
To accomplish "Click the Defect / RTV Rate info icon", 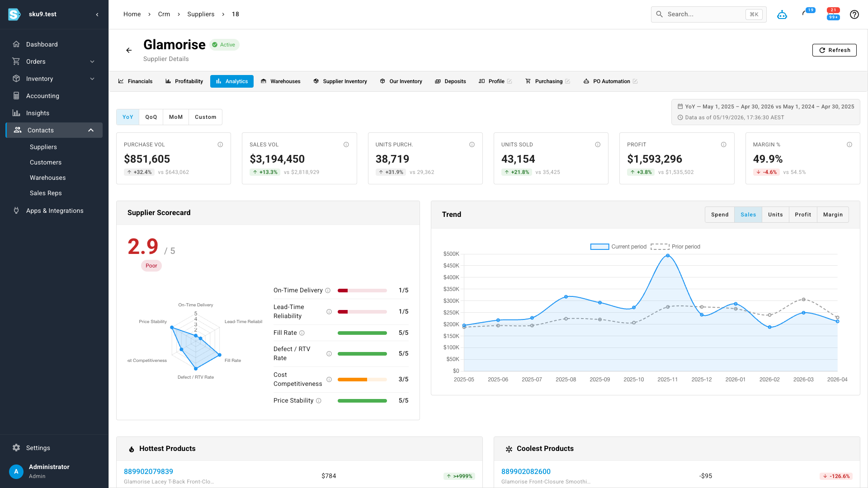I will coord(329,354).
